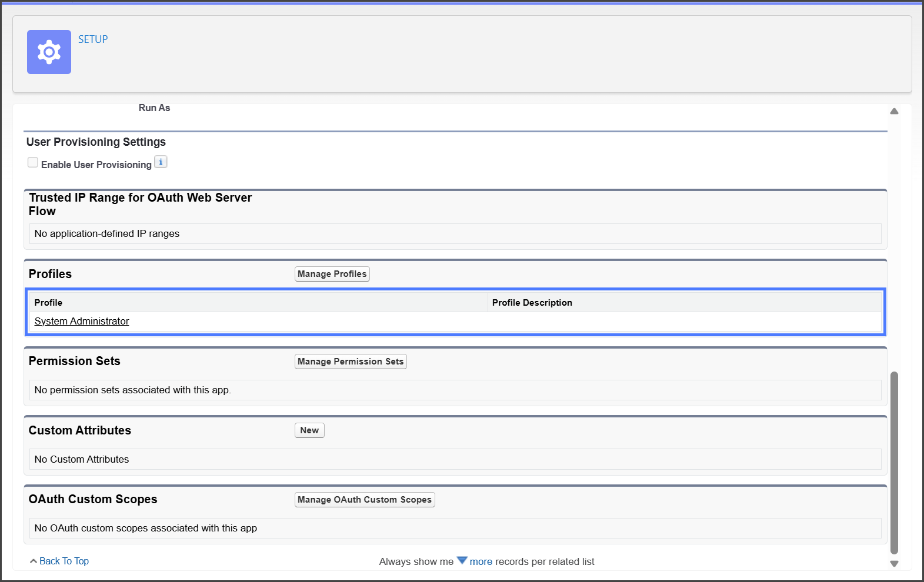Click the info icon beside Enable User Provisioning
The height and width of the screenshot is (582, 924).
click(161, 162)
